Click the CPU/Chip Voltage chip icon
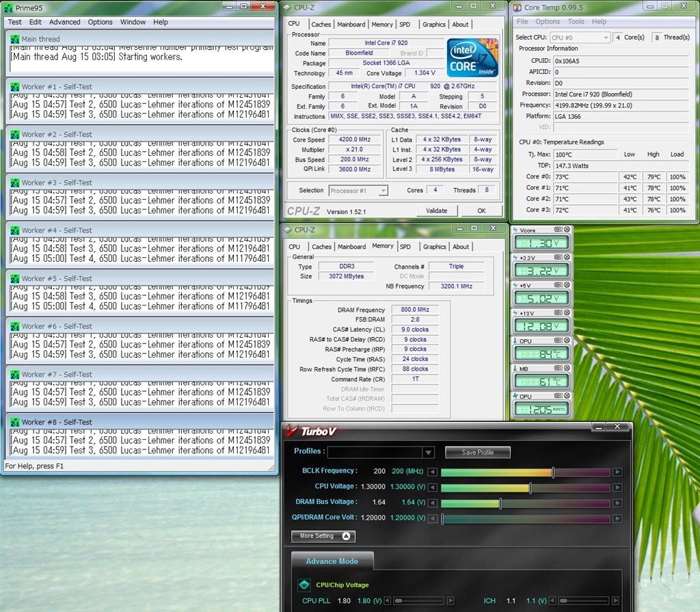700x612 pixels. click(304, 585)
